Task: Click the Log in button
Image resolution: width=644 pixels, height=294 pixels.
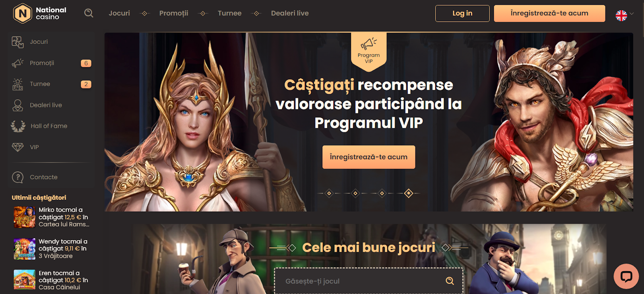Action: point(462,13)
